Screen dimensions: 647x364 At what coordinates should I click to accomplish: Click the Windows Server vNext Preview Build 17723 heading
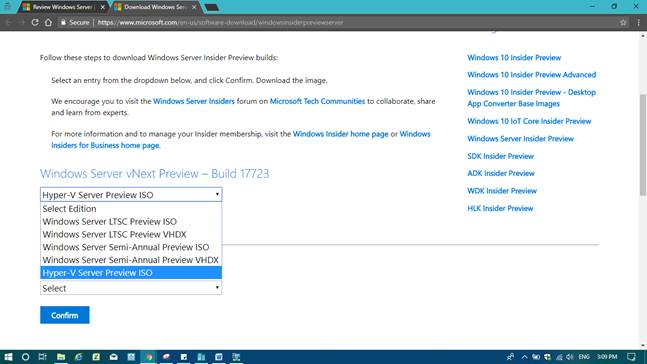pyautogui.click(x=154, y=173)
